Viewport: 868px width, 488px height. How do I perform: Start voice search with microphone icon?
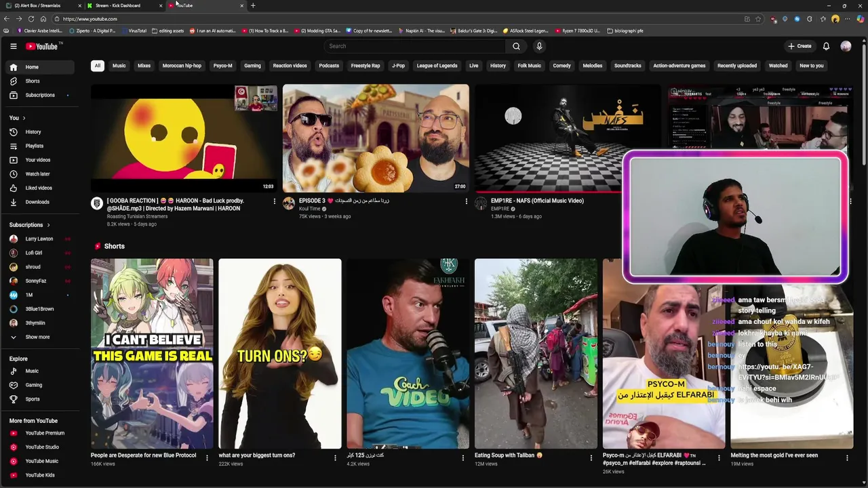539,46
